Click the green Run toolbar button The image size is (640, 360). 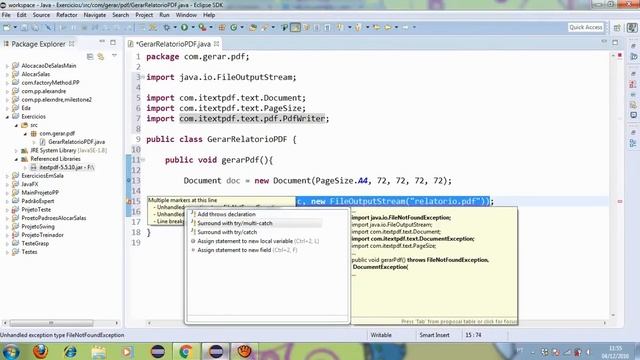[184, 27]
